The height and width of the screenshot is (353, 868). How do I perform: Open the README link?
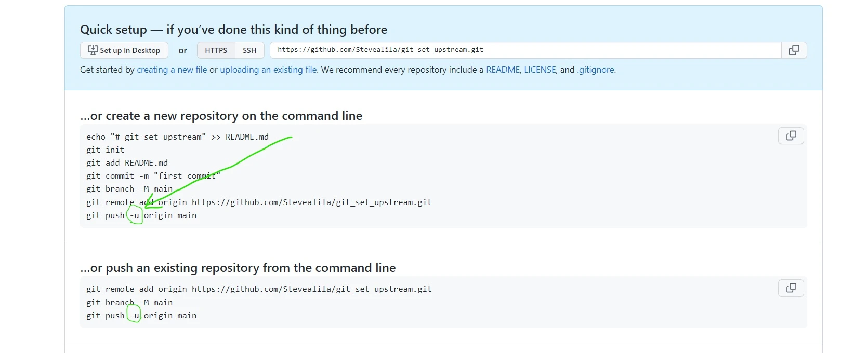click(x=502, y=70)
